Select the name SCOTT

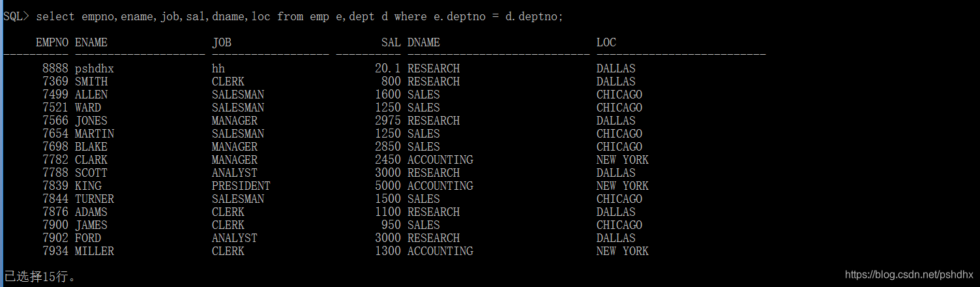click(91, 173)
